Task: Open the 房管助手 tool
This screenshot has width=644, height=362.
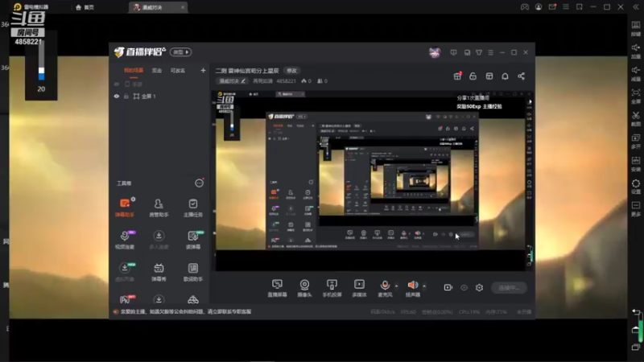Action: tap(159, 208)
